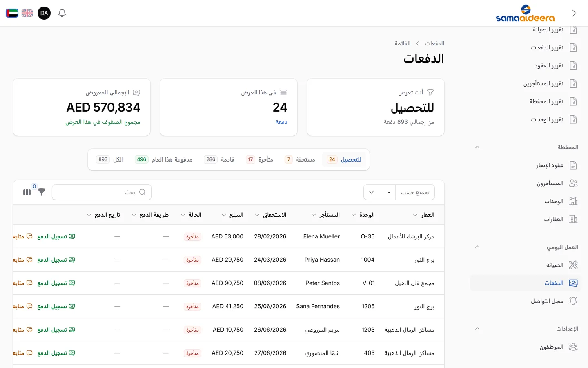The image size is (588, 368).
Task: Click the بحث search field
Action: [x=102, y=192]
